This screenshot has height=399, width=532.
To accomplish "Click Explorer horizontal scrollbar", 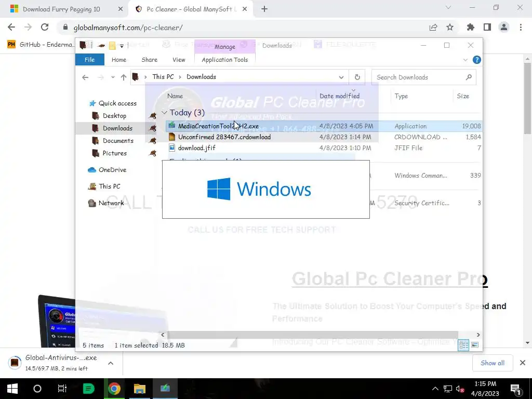I will (x=312, y=335).
